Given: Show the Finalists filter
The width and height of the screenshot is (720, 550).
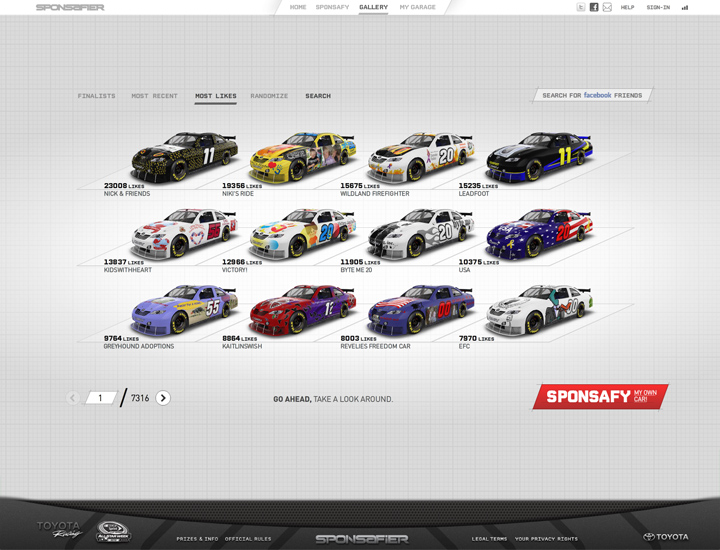Looking at the screenshot, I should coord(96,96).
